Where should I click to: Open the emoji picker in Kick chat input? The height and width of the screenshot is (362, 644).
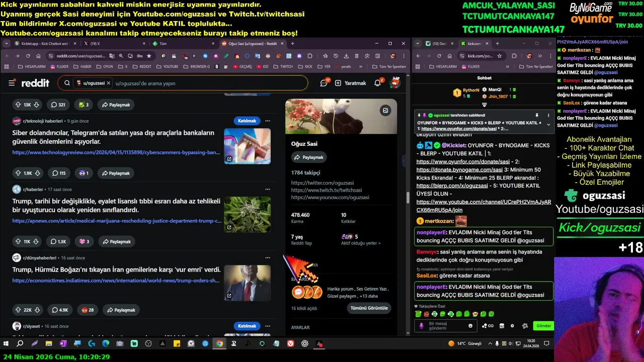point(471,326)
